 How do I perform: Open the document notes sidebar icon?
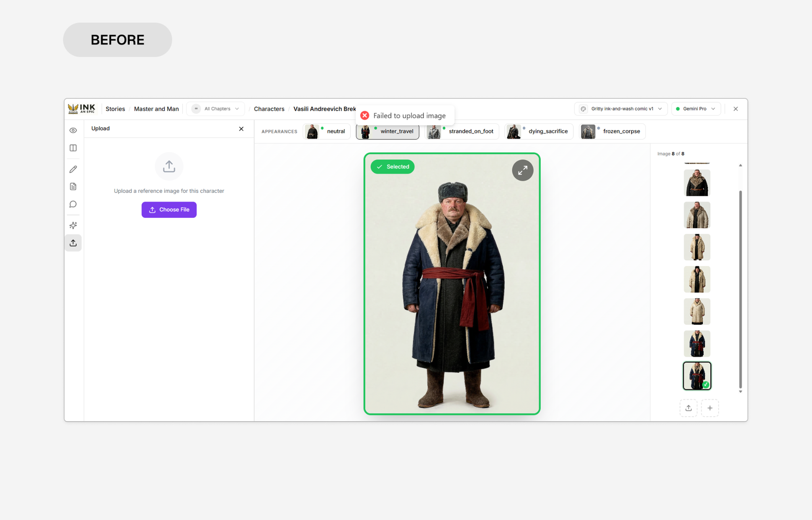[x=73, y=186]
